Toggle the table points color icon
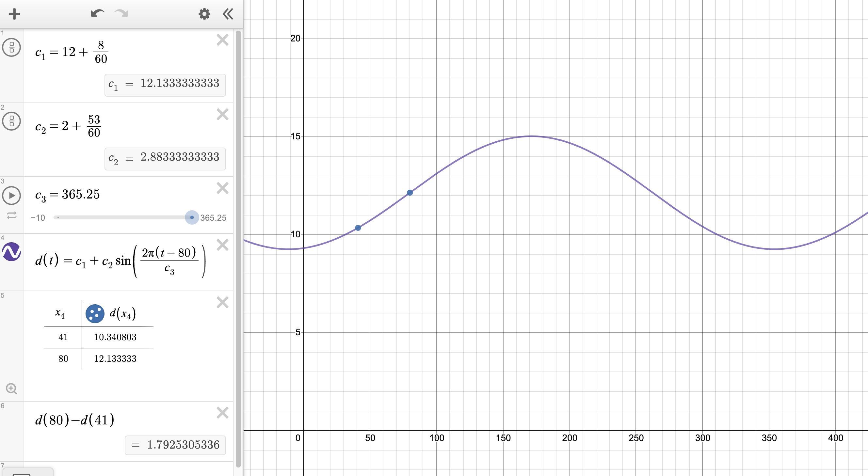The width and height of the screenshot is (868, 476). pos(95,314)
